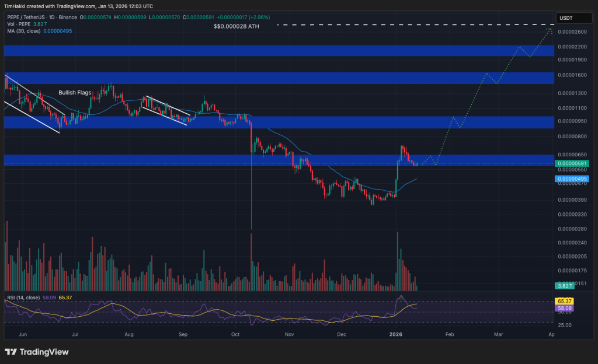Viewport: 598px width, 364px height.
Task: Click the RSI (14, close) legend label
Action: [23, 297]
